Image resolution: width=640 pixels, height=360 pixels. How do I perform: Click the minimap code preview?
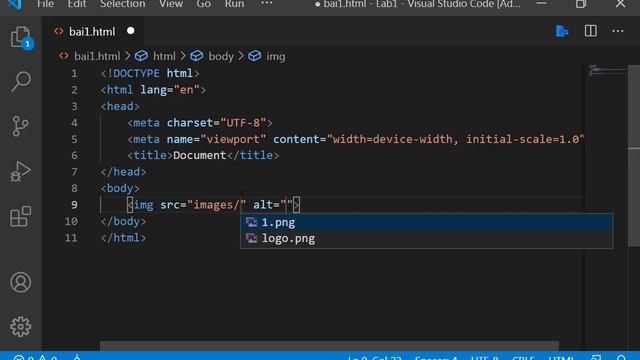pos(606,71)
